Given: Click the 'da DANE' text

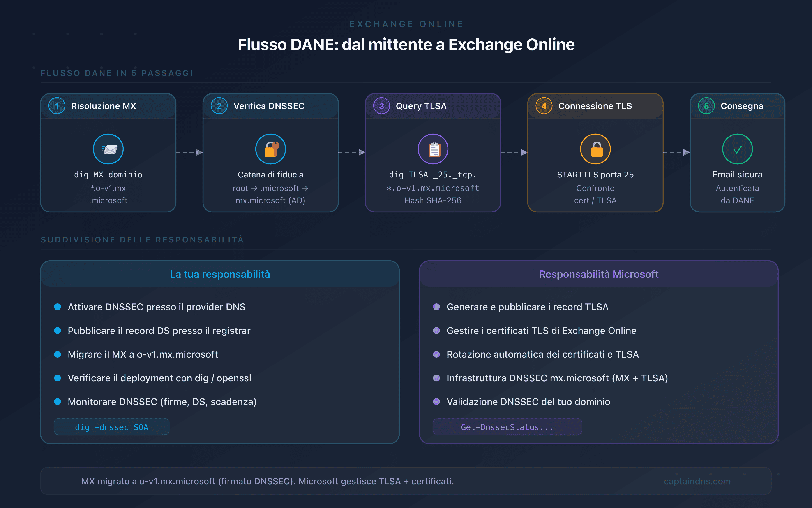Looking at the screenshot, I should tap(738, 200).
